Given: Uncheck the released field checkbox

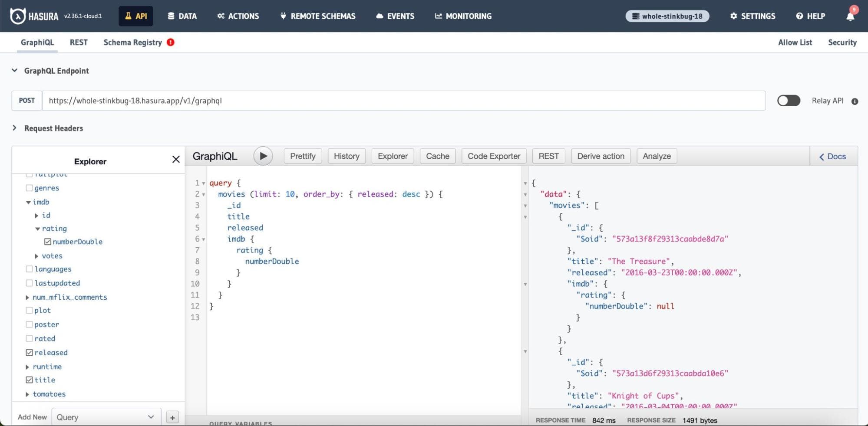Looking at the screenshot, I should pos(29,353).
